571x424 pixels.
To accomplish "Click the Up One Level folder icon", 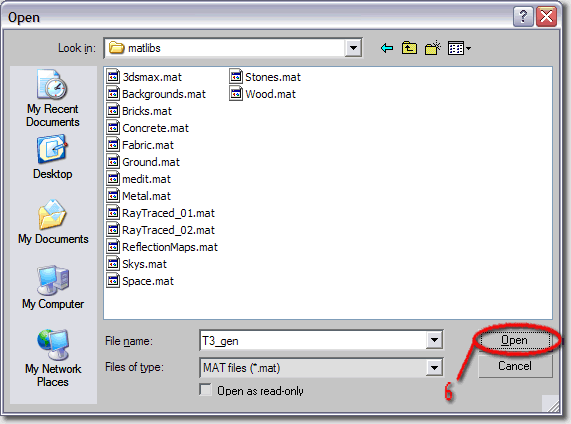I will point(409,48).
